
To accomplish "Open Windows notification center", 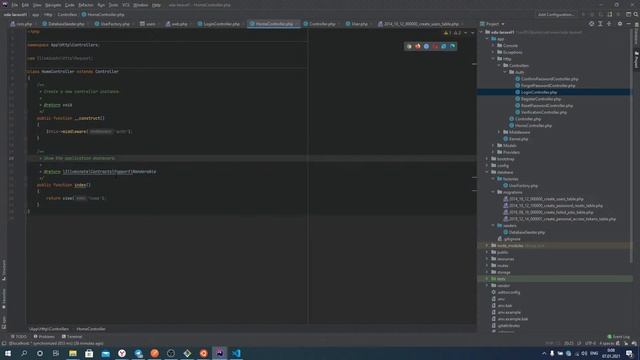I will [629, 353].
